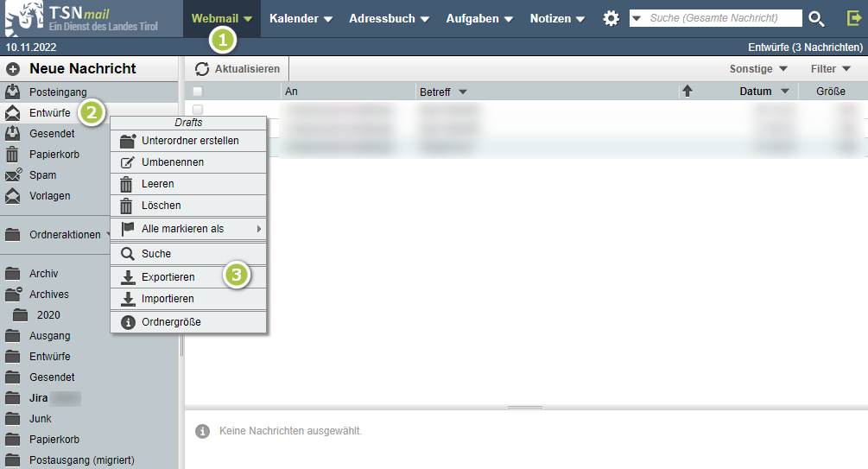Click the flag icon for Alle markieren als
Viewport: 868px width, 469px height.
click(x=127, y=229)
